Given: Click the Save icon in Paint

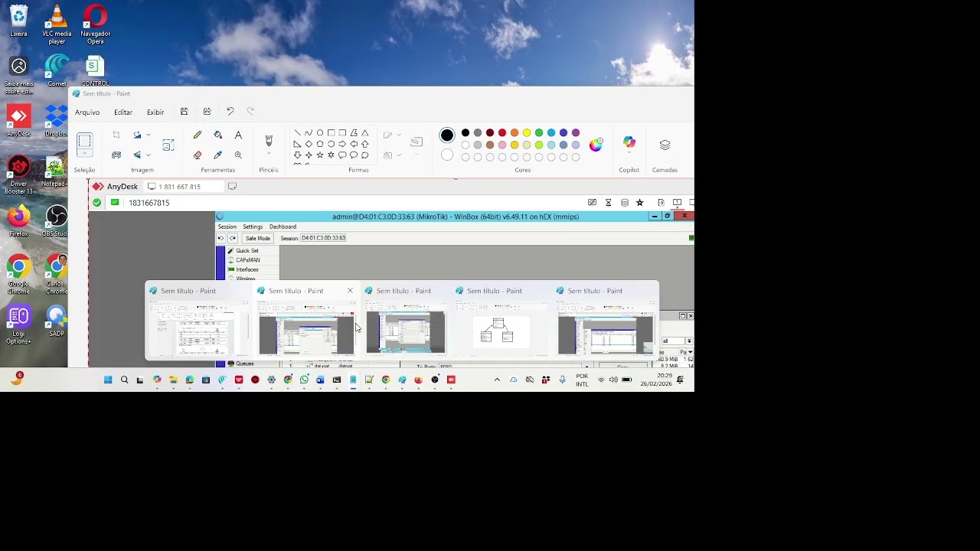Looking at the screenshot, I should point(184,112).
